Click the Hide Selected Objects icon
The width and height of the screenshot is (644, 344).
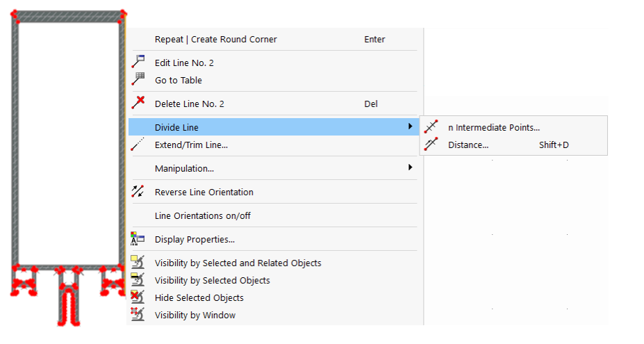[138, 297]
